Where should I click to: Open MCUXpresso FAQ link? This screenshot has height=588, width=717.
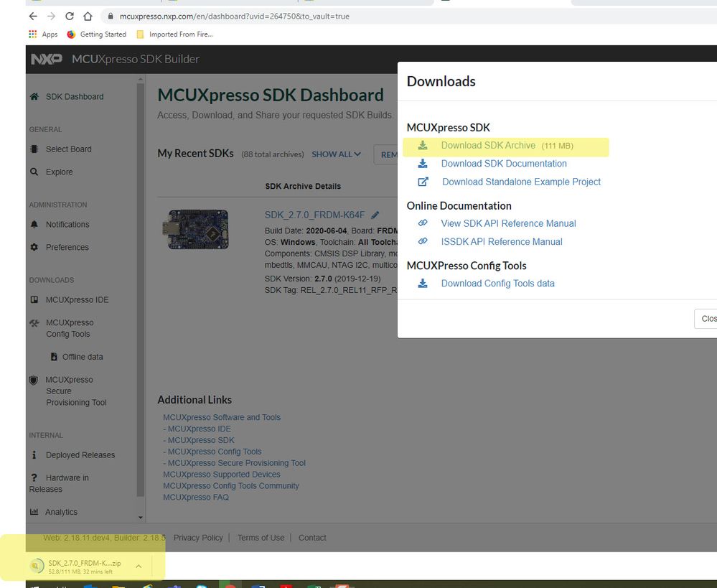point(196,498)
